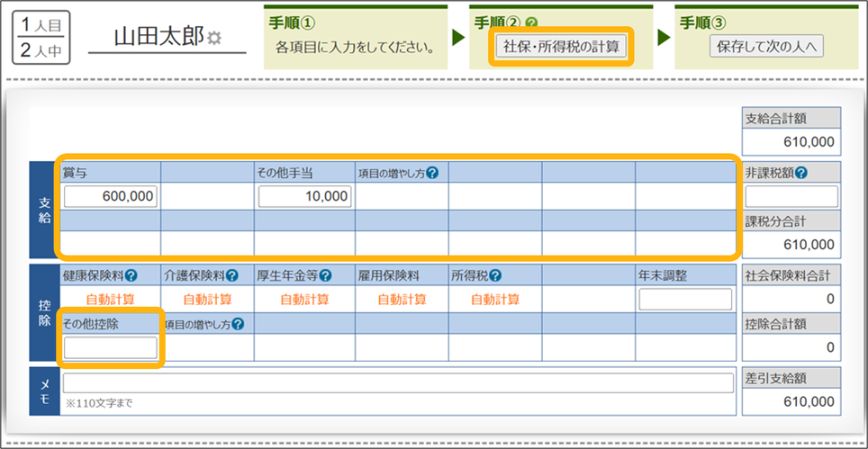The image size is (868, 449).
Task: Click the employee name 山田太郎
Action: pos(158,37)
